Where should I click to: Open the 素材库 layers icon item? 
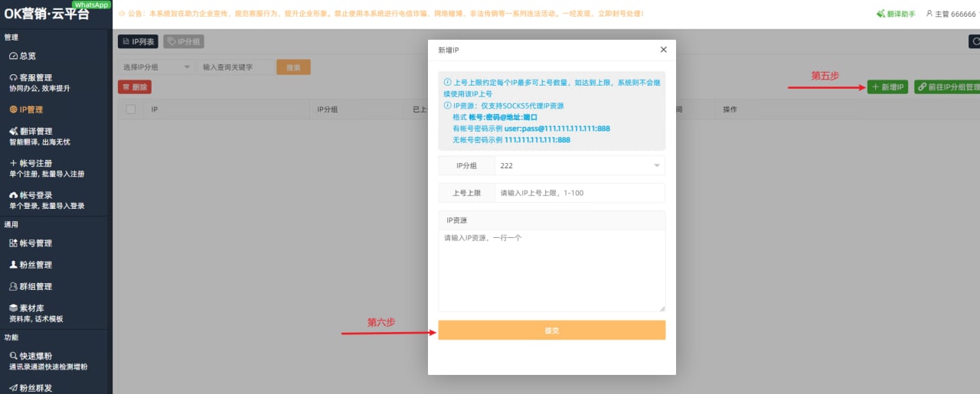(x=13, y=308)
